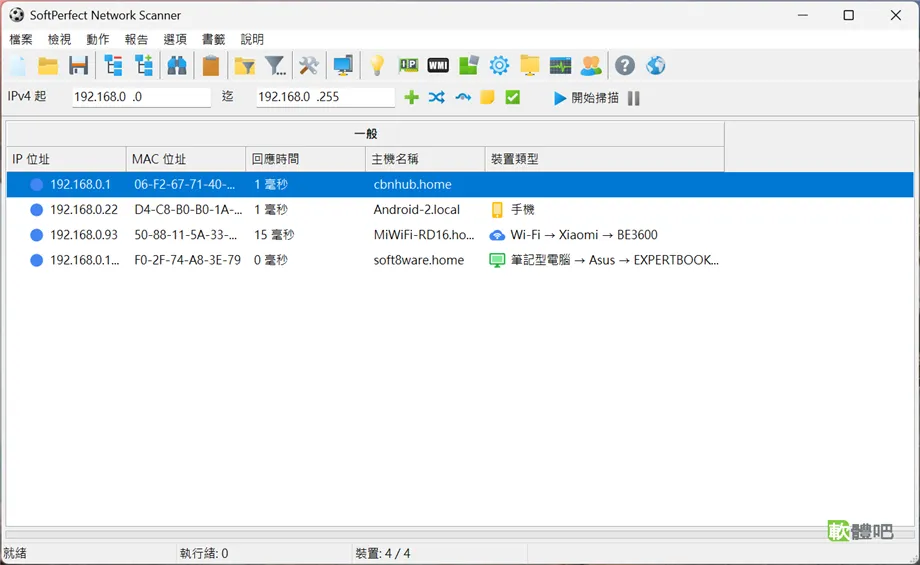Sort by 主機名稱 column header

(425, 159)
